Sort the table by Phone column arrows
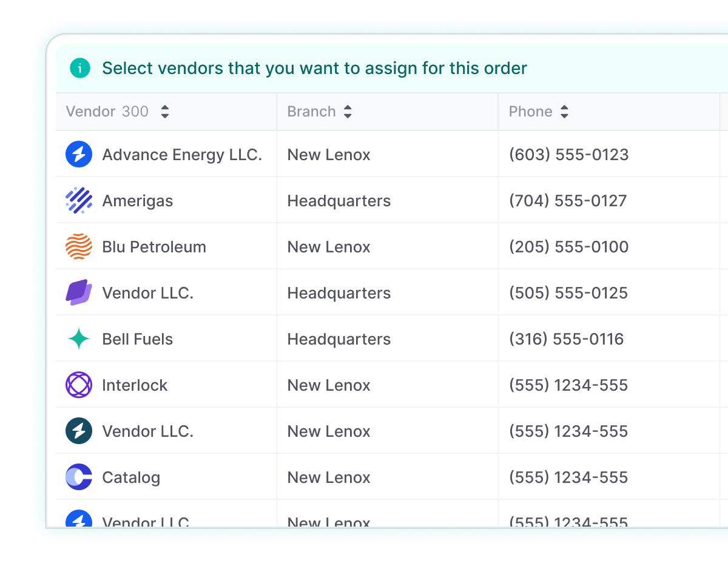Screen dimensions: 728x563 [x=564, y=112]
